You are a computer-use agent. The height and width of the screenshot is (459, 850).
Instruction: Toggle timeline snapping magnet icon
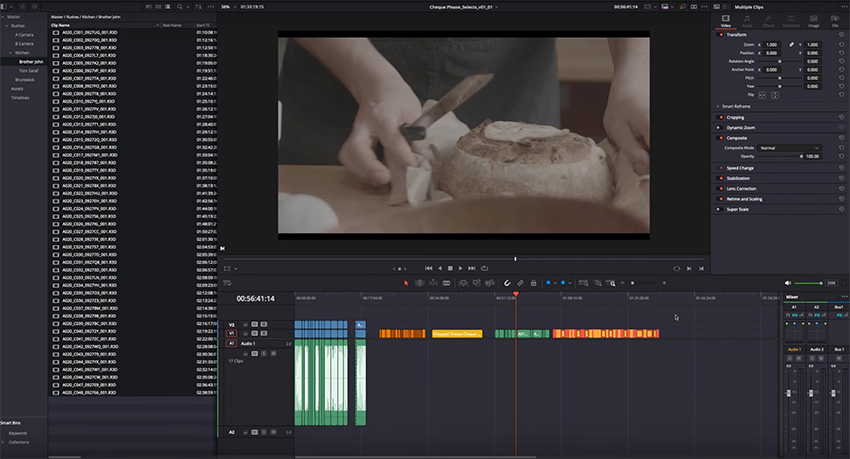[507, 283]
